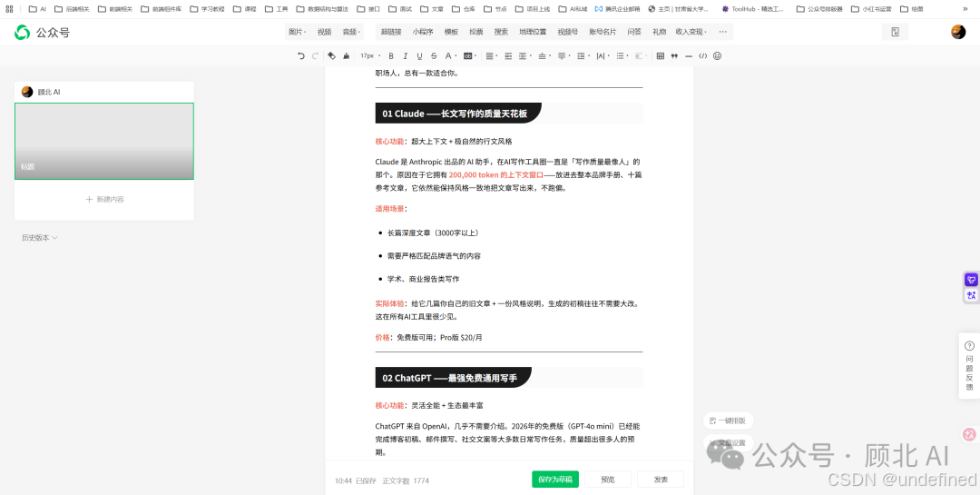This screenshot has width=980, height=495.
Task: Open the paragraph spacing after dropdown
Action: tap(563, 55)
